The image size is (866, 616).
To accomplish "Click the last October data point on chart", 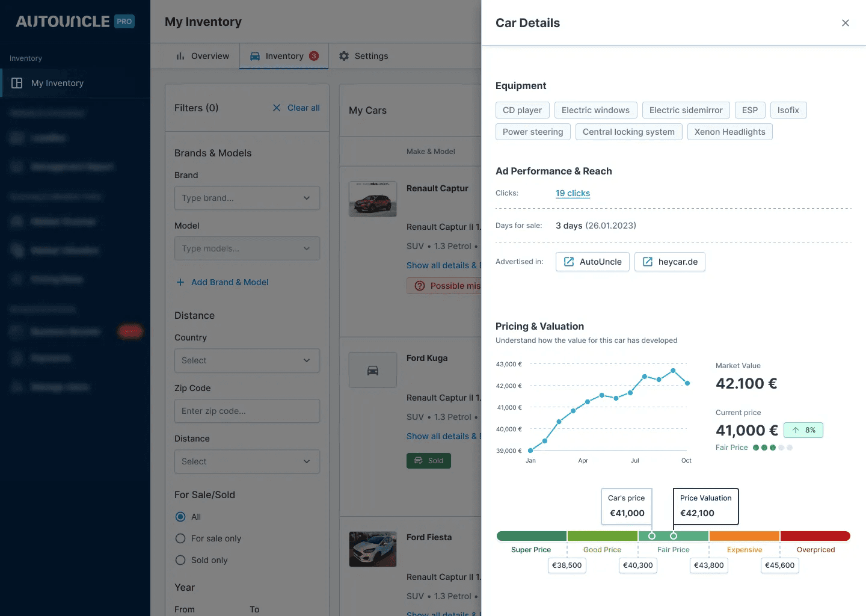I will point(687,383).
